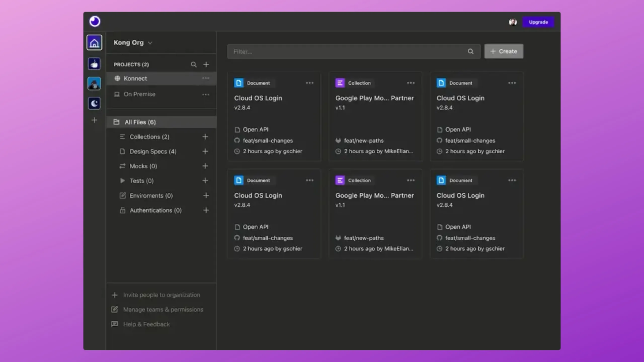
Task: Add a new organization with plus icon
Action: click(94, 120)
